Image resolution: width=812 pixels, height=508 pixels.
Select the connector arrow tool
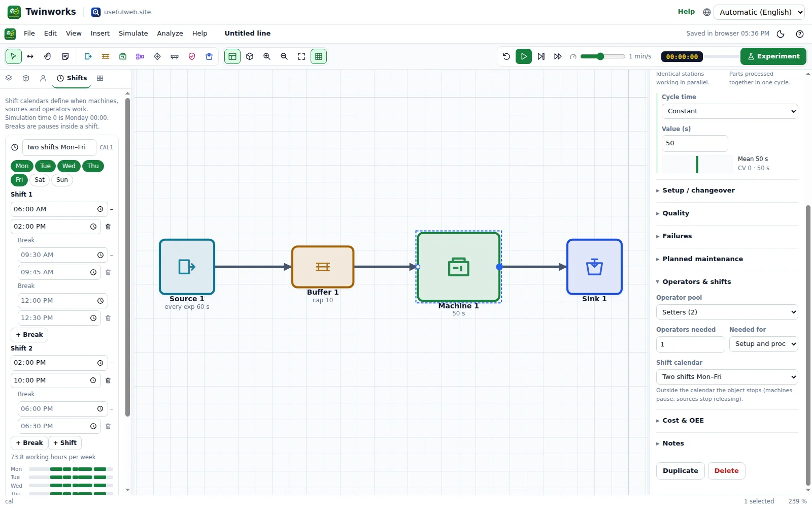(x=30, y=56)
